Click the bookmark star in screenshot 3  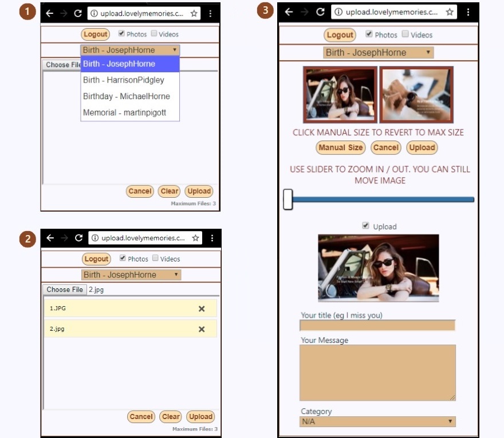(x=450, y=12)
